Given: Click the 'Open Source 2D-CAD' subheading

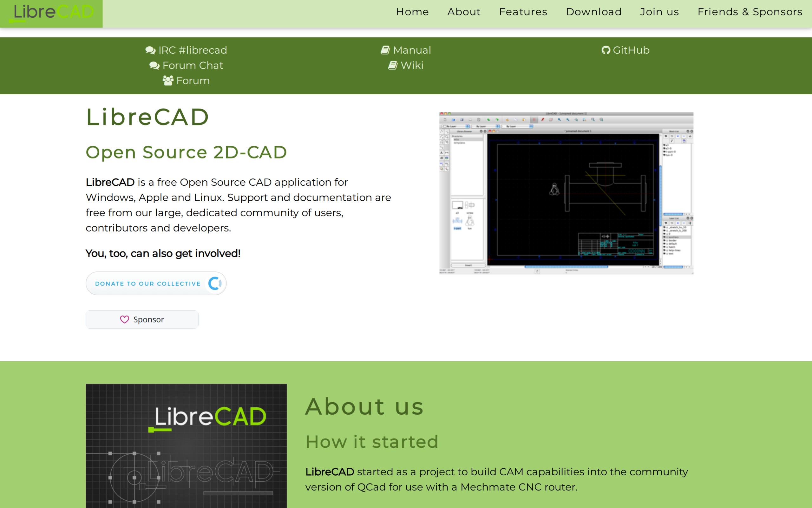Looking at the screenshot, I should tap(186, 152).
